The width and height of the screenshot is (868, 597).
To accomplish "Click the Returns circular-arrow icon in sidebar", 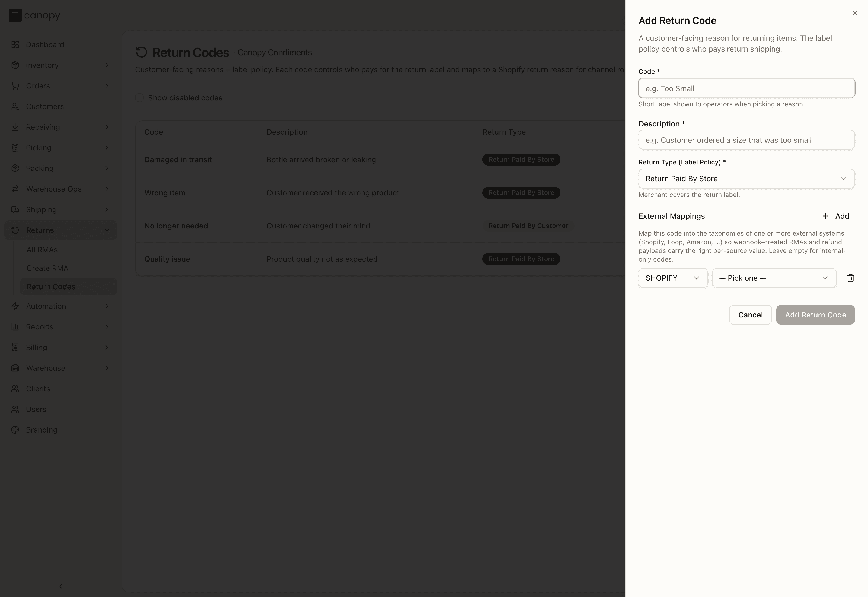I will pyautogui.click(x=15, y=230).
